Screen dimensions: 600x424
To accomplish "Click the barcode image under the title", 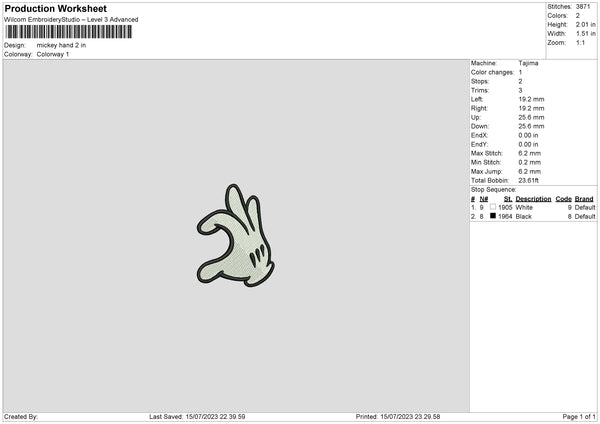I will [69, 32].
